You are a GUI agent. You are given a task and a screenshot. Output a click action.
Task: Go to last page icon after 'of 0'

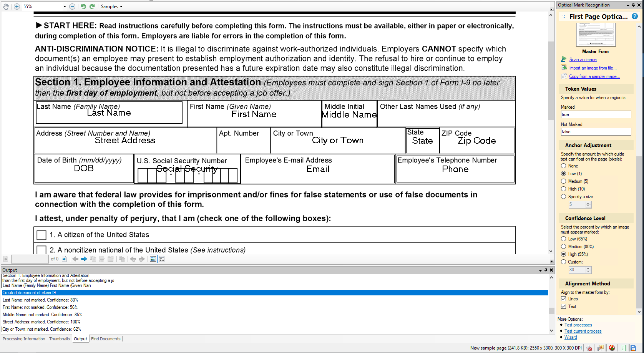(64, 259)
